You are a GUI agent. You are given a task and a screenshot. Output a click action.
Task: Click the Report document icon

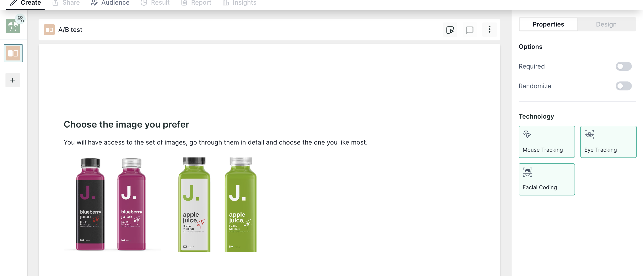coord(184,3)
